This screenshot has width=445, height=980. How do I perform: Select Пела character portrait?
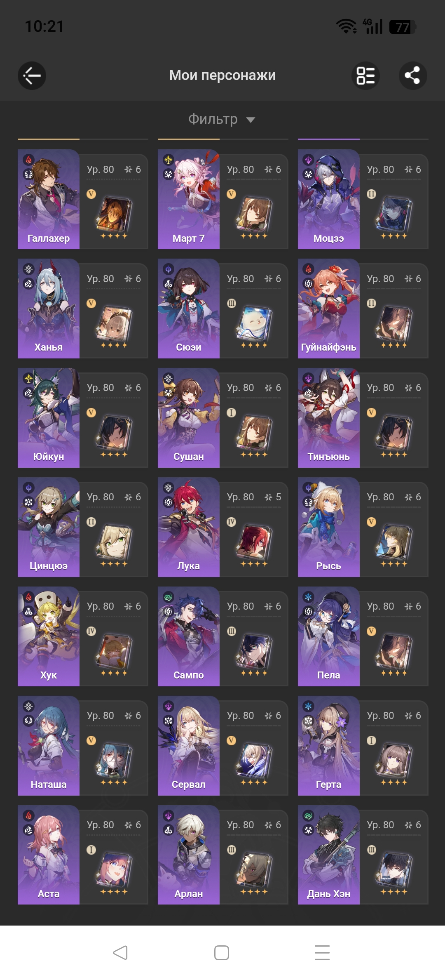[329, 636]
